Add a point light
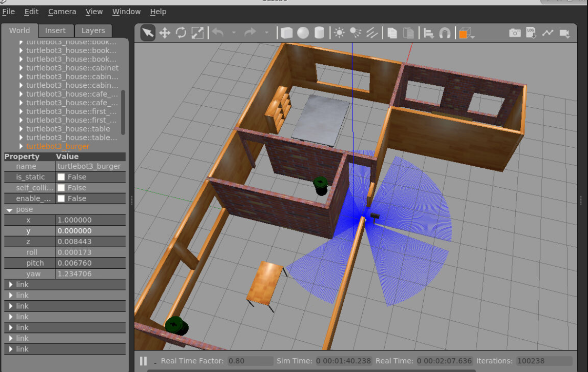The height and width of the screenshot is (372, 588). [x=339, y=33]
